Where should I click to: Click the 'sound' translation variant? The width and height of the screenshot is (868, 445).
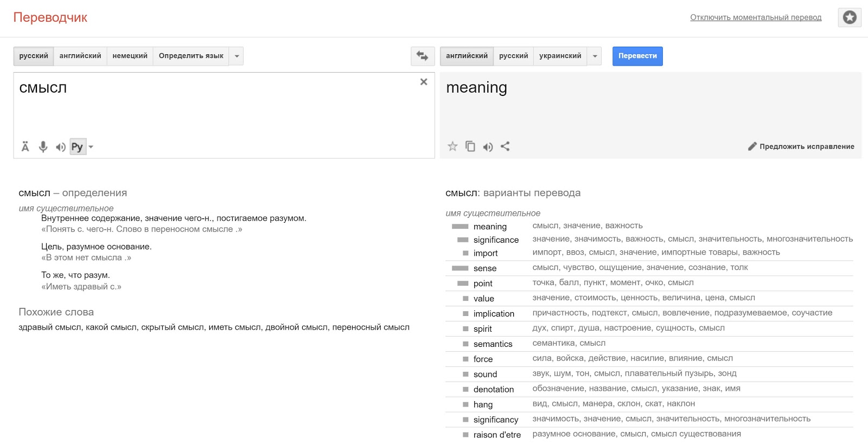pyautogui.click(x=485, y=375)
